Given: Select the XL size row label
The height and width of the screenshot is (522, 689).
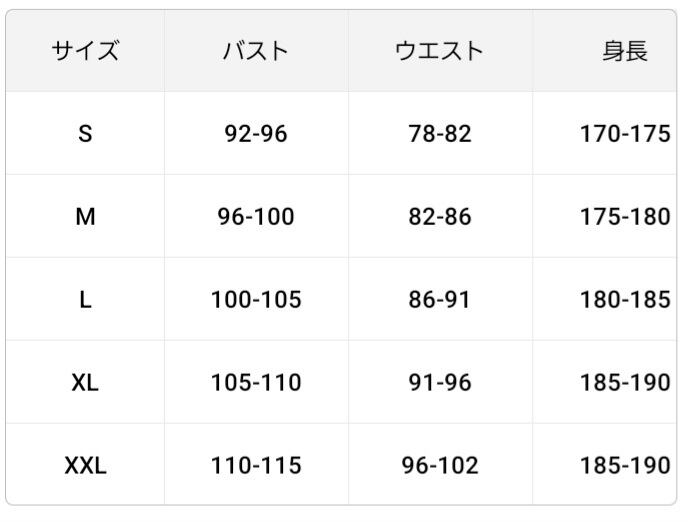Looking at the screenshot, I should click(x=85, y=382).
